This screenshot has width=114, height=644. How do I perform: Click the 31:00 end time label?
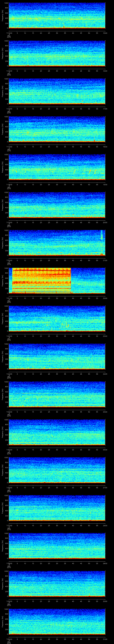(x=105, y=639)
